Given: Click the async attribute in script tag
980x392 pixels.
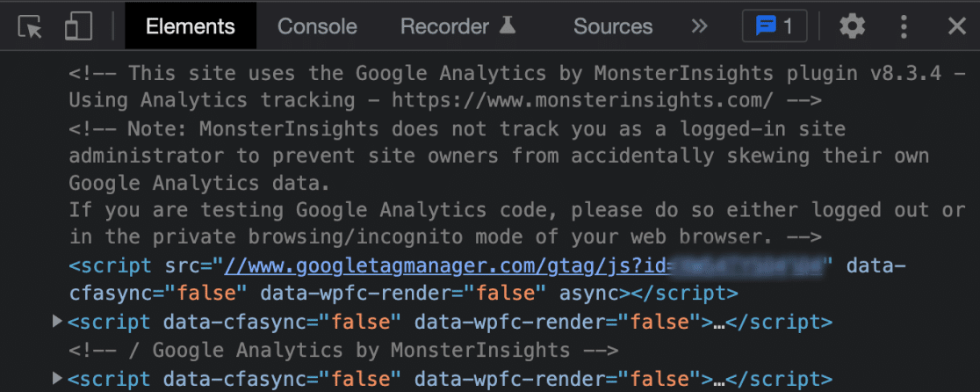Looking at the screenshot, I should click(x=591, y=293).
